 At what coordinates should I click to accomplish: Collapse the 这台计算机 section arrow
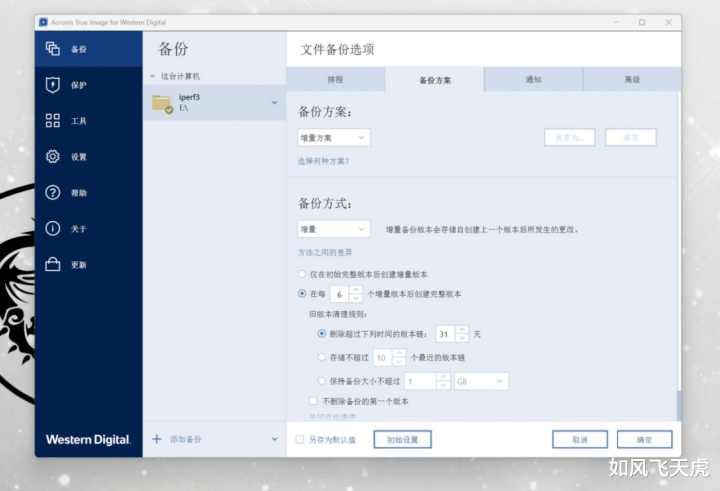click(152, 76)
